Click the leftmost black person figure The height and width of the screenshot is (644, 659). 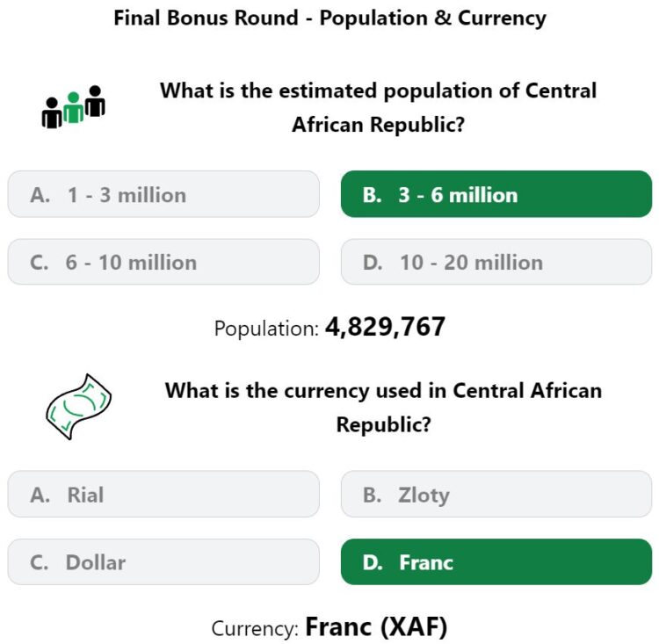coord(52,112)
